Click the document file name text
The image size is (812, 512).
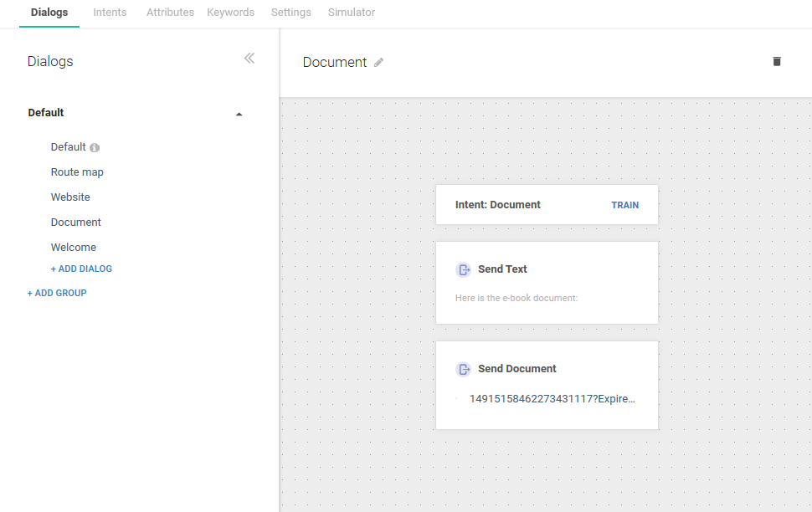pos(552,399)
